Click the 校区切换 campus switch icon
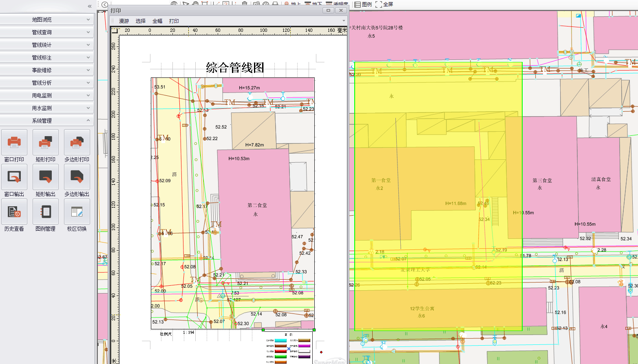Screen dimensions: 638x364 pyautogui.click(x=77, y=212)
